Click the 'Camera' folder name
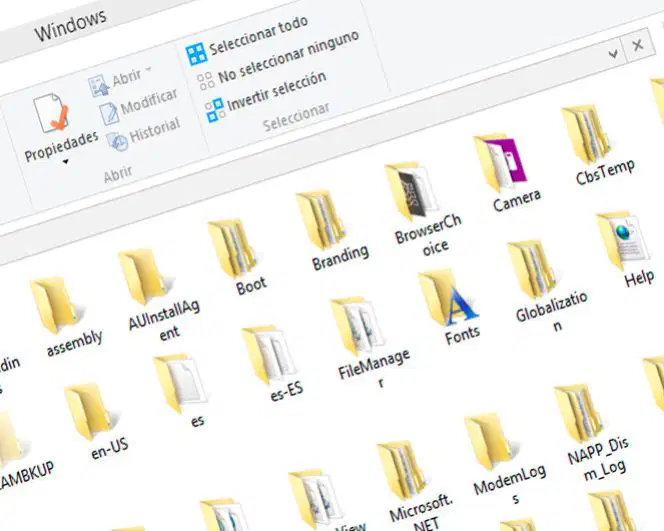Screen dimensions: 664x531 click(517, 200)
